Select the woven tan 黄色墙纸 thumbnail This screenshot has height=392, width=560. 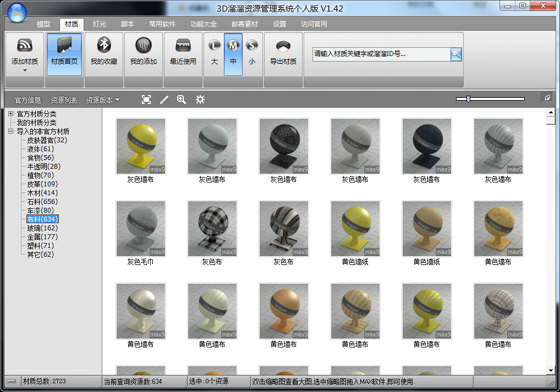426,229
